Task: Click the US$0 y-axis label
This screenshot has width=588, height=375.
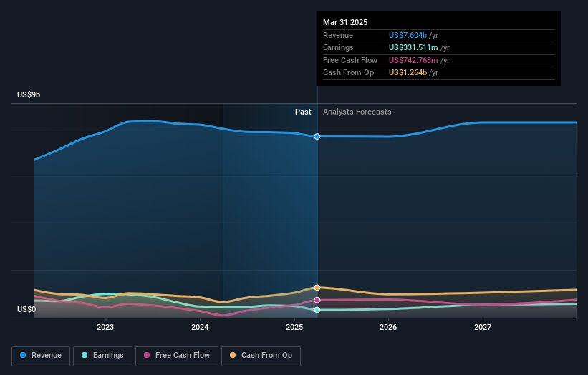Action: click(x=26, y=309)
